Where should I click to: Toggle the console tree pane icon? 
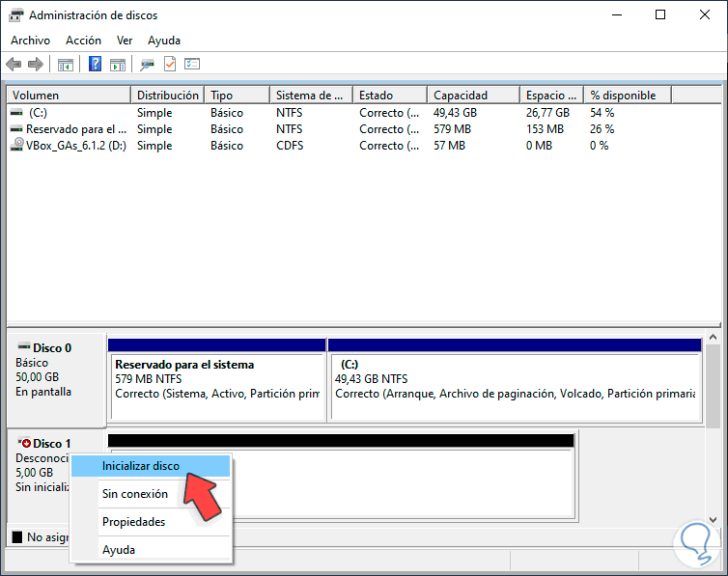[x=66, y=65]
